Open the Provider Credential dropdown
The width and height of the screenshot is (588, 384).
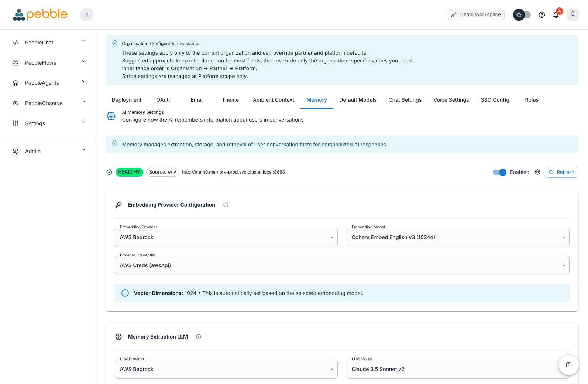tap(342, 265)
